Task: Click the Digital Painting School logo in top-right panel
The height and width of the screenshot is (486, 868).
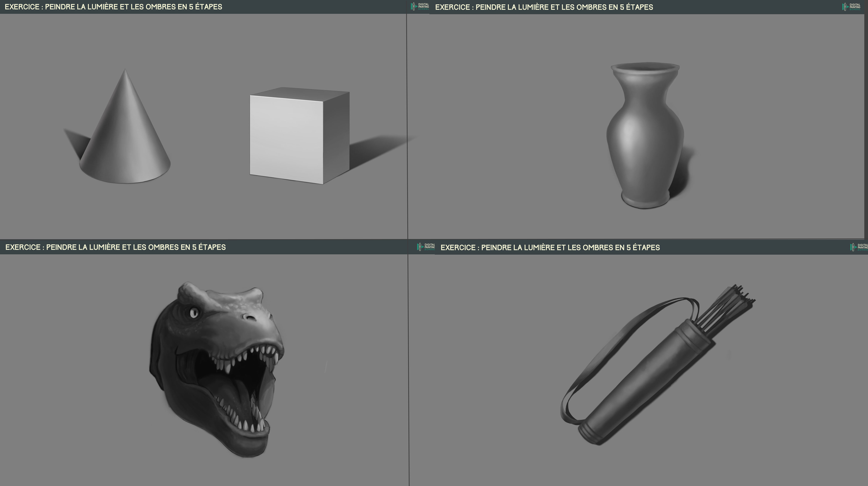Action: 851,7
